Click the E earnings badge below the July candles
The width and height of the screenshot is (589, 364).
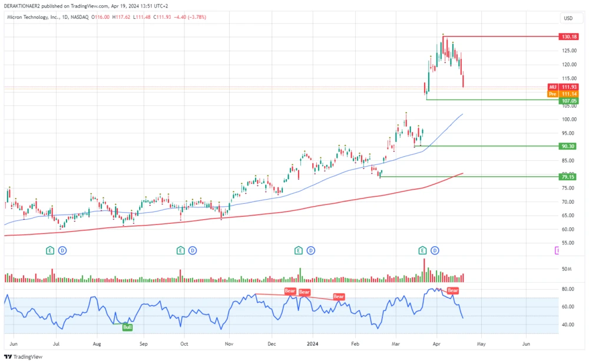(x=49, y=250)
